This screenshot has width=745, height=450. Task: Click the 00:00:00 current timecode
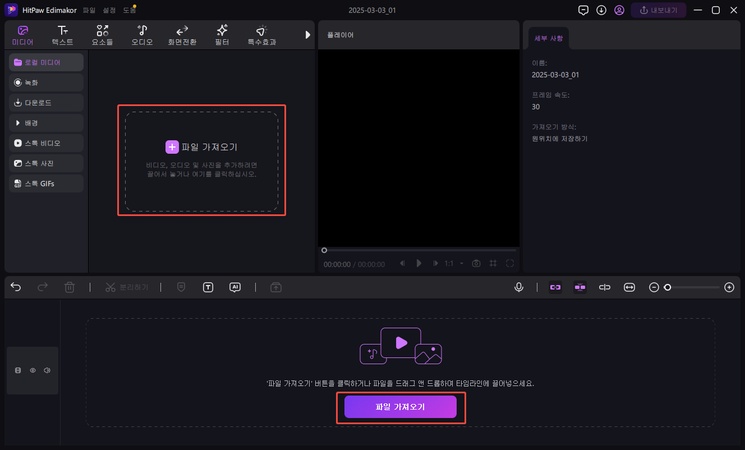point(337,264)
